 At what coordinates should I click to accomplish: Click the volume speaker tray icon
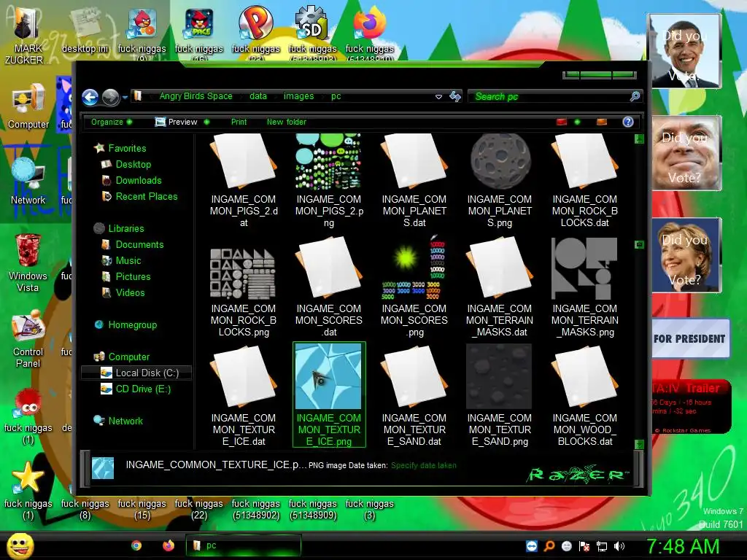click(619, 546)
